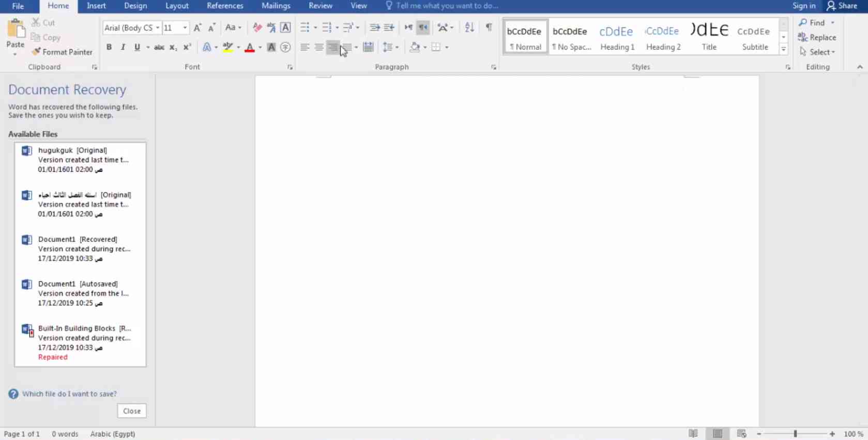
Task: Click the Paste clipboard icon
Action: [x=16, y=29]
